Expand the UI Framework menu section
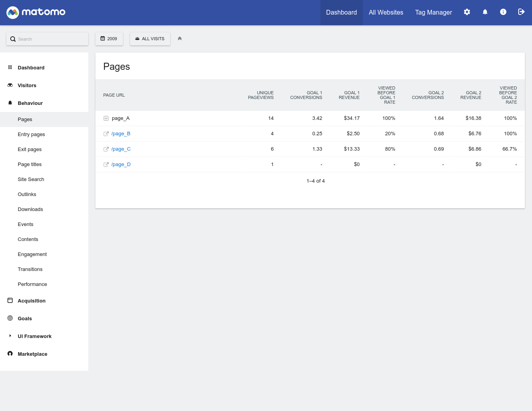Screen dimensions: 532x411 (x=34, y=336)
